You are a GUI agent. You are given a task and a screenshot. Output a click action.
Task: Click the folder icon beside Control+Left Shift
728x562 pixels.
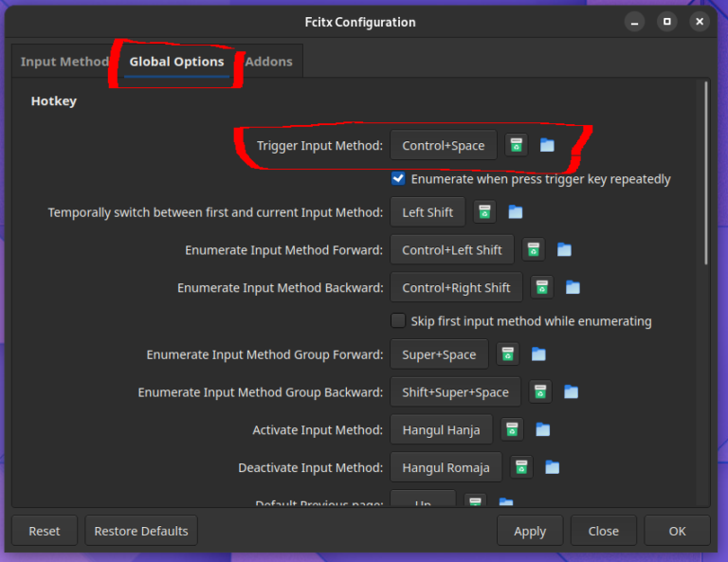click(564, 250)
